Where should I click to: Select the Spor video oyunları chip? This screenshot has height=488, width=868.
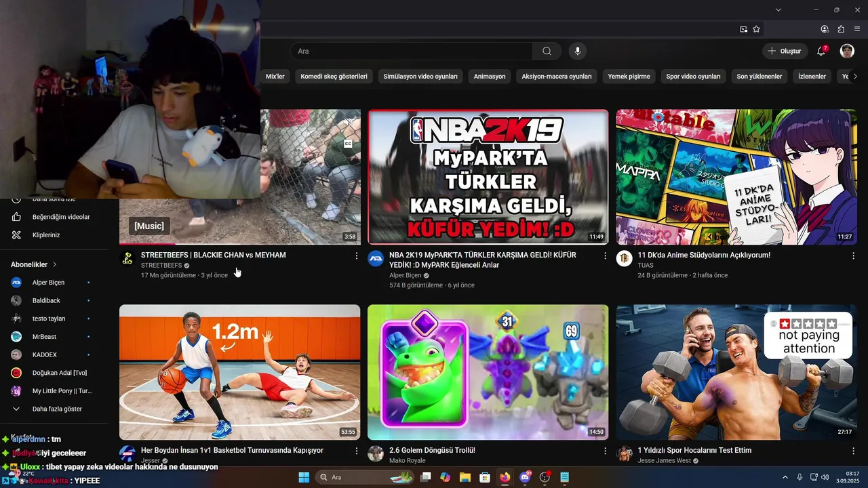click(693, 77)
